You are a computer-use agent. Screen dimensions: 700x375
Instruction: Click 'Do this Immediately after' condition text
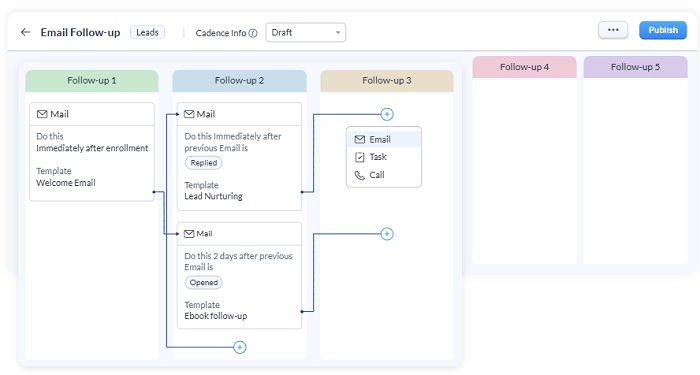pyautogui.click(x=233, y=136)
